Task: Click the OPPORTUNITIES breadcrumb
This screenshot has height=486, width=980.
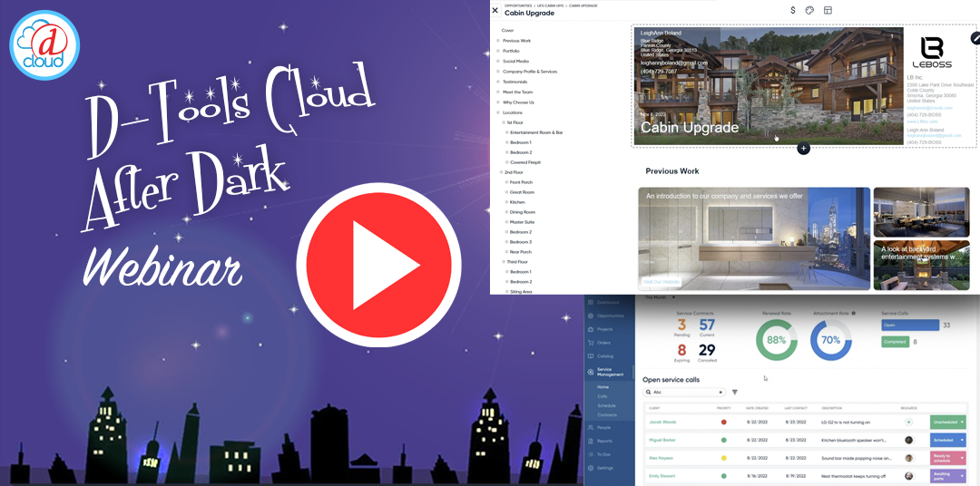Action: pos(518,5)
